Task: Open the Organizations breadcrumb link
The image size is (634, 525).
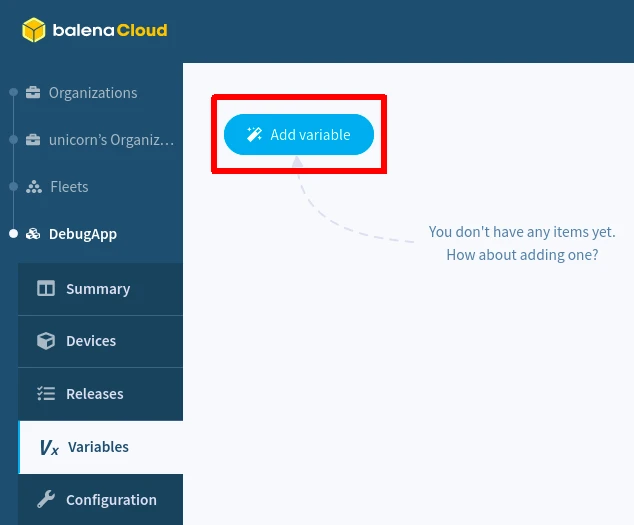Action: 93,93
